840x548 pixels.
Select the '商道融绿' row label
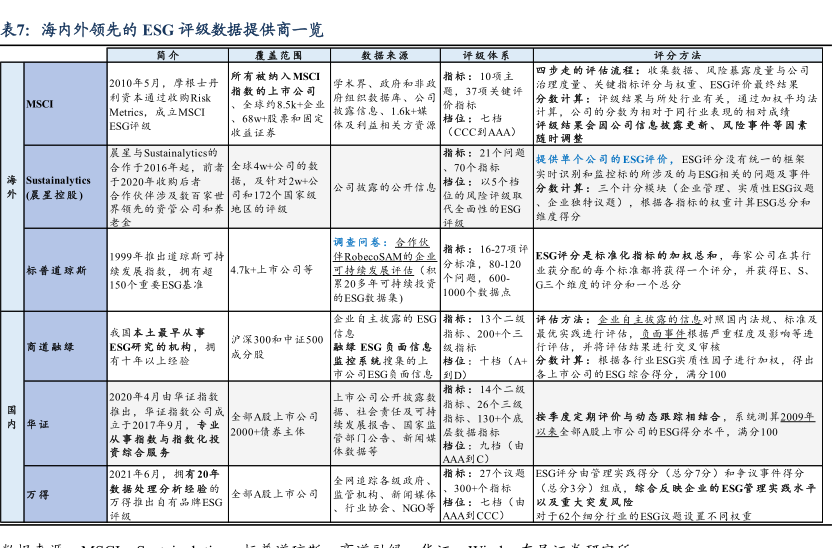pos(65,347)
